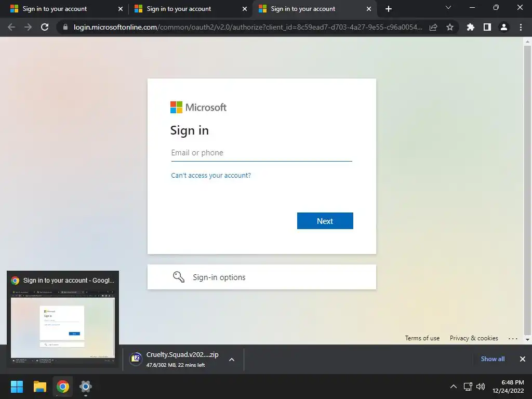Open the Terms of use link
The image size is (532, 399).
(422, 338)
